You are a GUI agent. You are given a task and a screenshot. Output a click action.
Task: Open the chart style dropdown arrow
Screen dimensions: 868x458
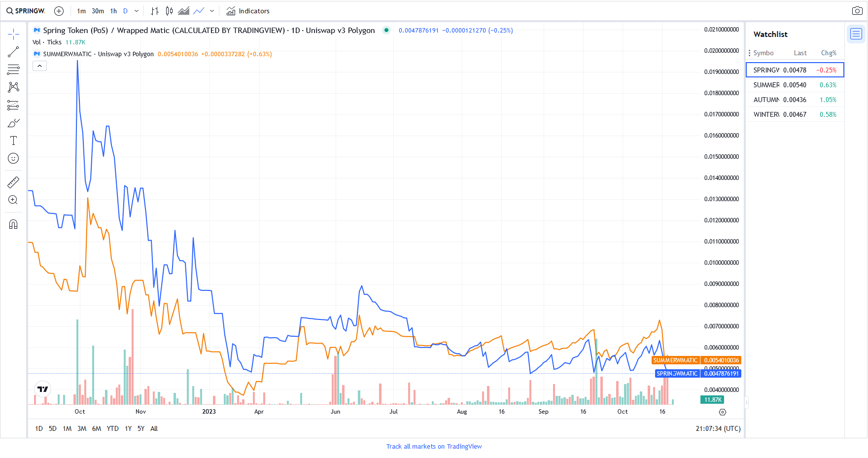point(212,11)
